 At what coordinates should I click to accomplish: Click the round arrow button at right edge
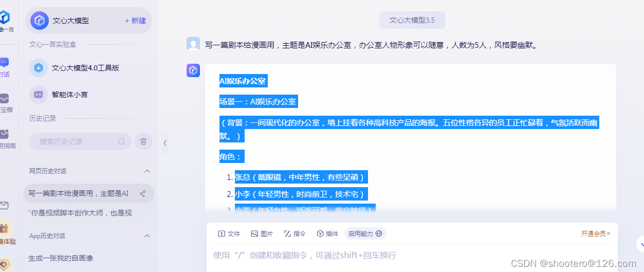tap(640, 244)
